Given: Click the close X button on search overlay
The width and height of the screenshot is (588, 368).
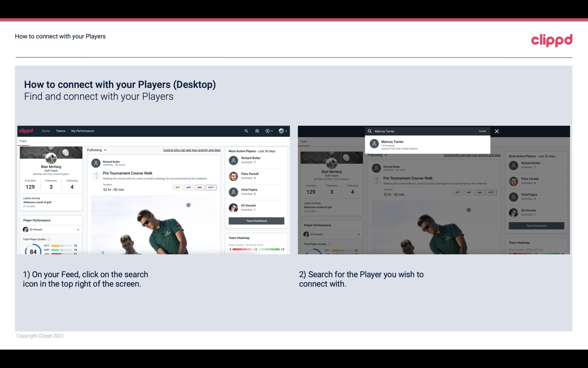Looking at the screenshot, I should 497,131.
